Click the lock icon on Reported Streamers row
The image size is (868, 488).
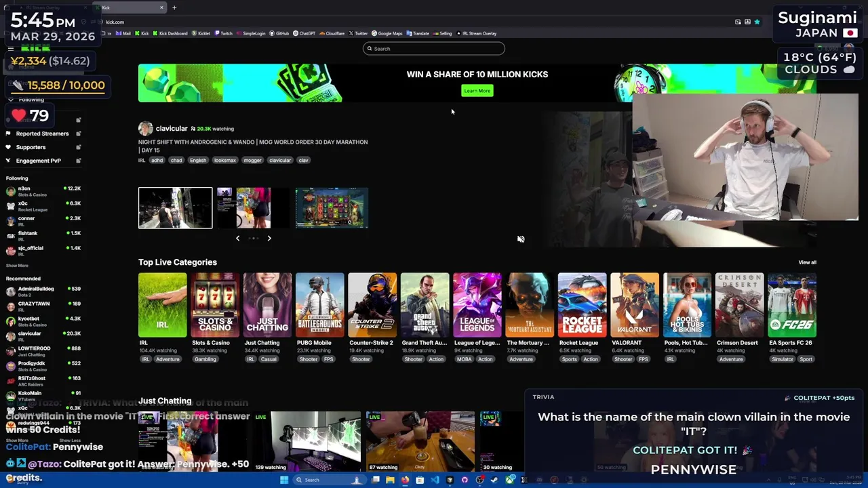coord(79,134)
